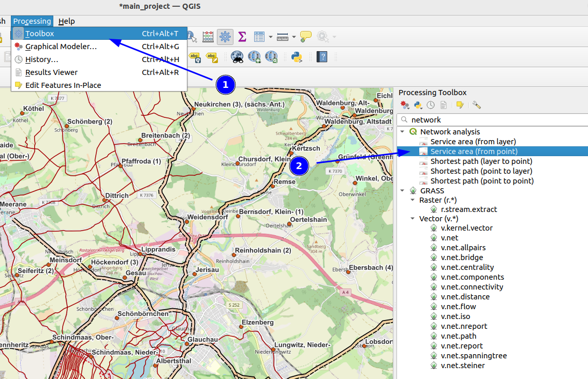Collapse the Vector (v.*) GRASS group

click(413, 218)
